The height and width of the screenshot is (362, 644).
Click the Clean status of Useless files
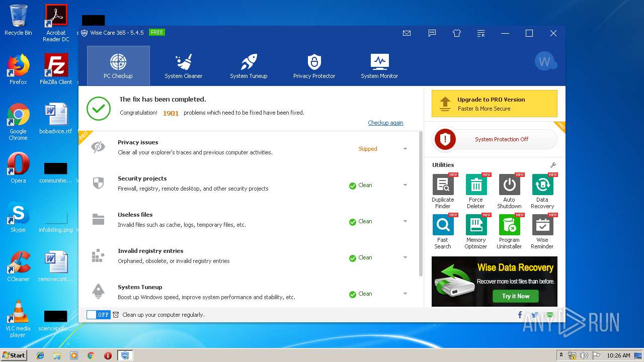(x=361, y=221)
